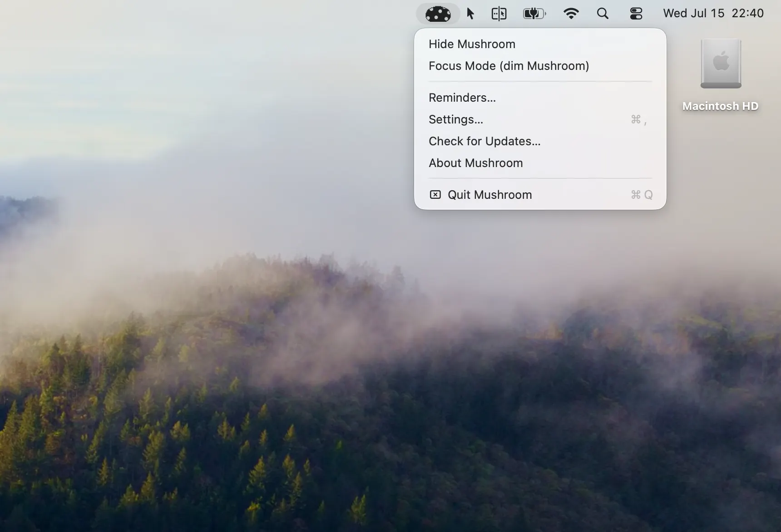The image size is (781, 532).
Task: Open Control Center icon
Action: pos(636,14)
